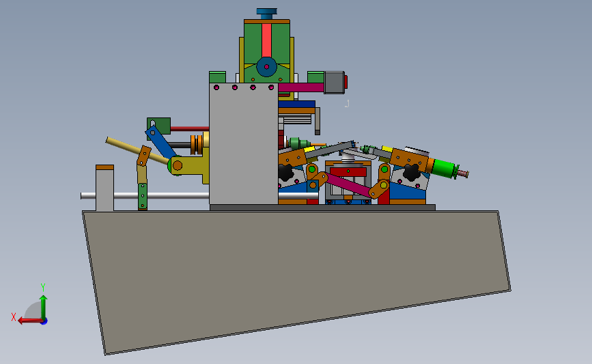Pick the gray post with the orange cap
The height and width of the screenshot is (364, 592).
[x=104, y=188]
